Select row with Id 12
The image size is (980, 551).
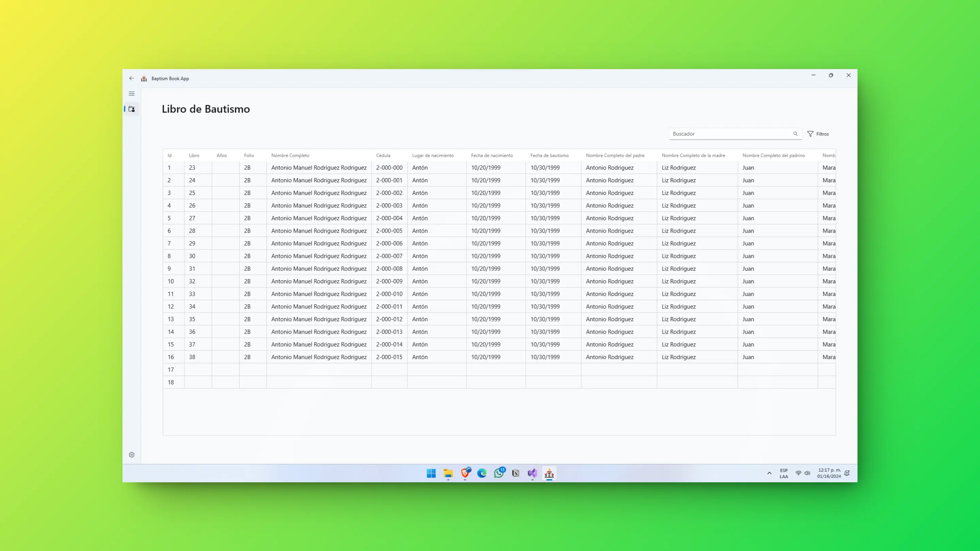click(171, 306)
